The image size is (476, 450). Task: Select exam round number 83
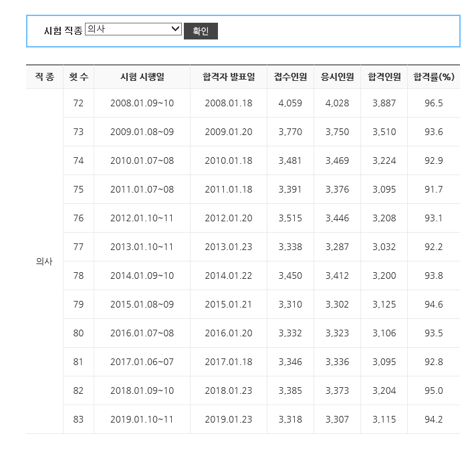pos(78,419)
